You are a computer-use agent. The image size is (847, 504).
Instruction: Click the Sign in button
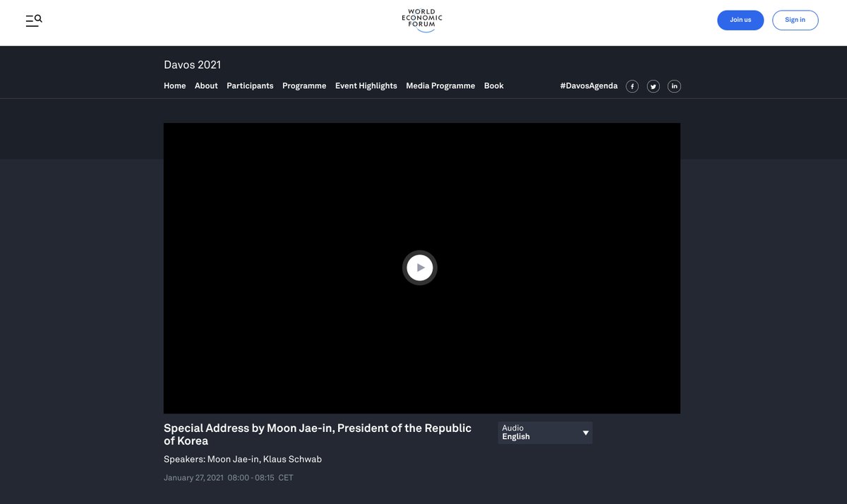pos(795,20)
